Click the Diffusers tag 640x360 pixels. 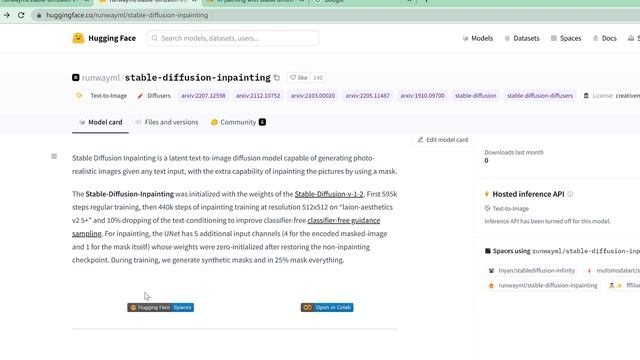(154, 96)
